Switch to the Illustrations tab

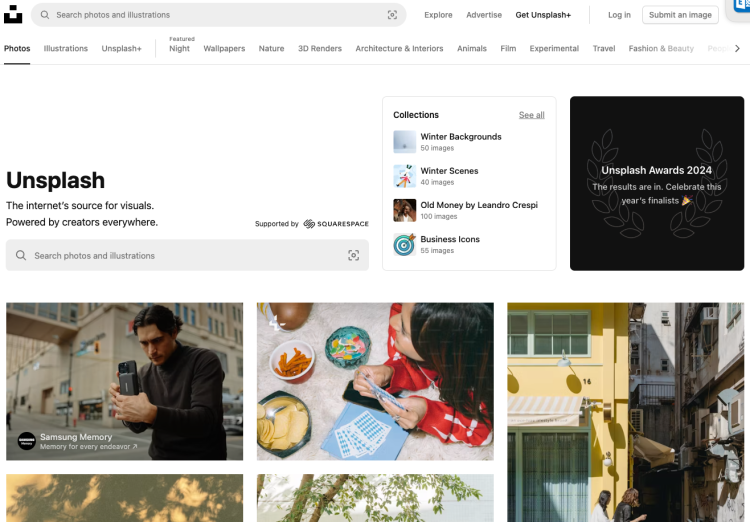pos(66,48)
